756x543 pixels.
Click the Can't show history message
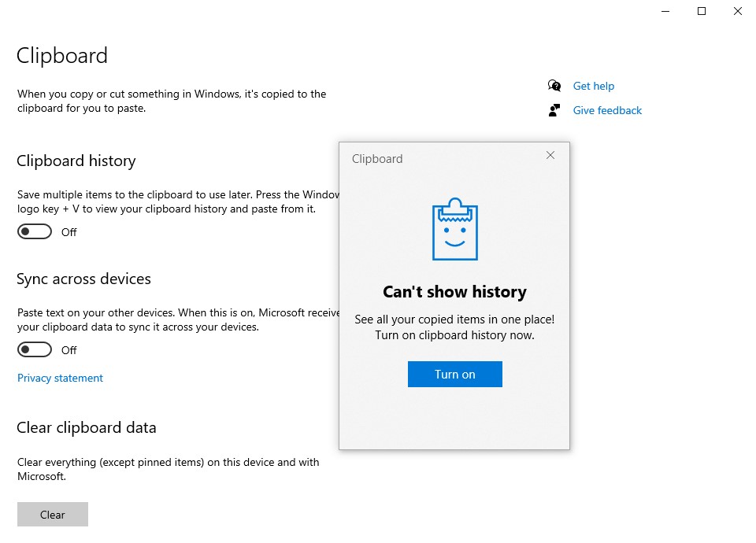(454, 291)
